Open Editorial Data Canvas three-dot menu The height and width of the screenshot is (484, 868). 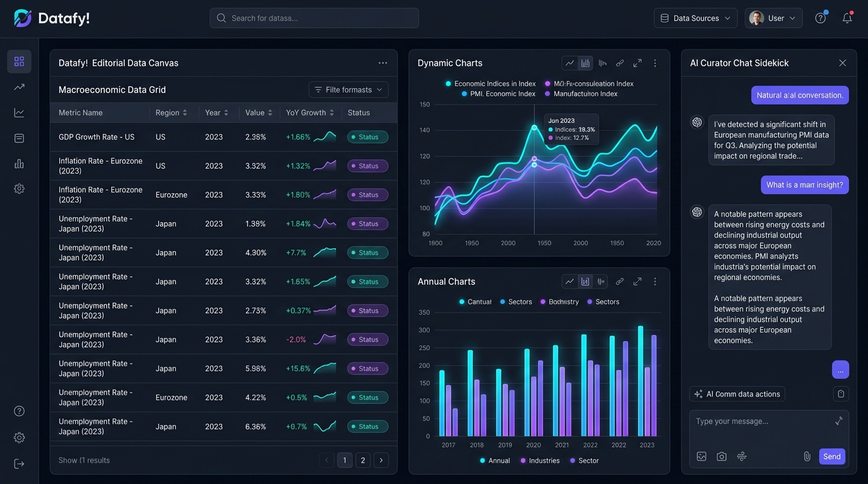click(383, 63)
